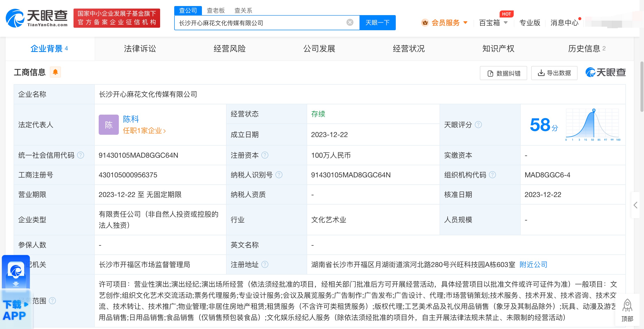Click the 陈 avatar of the legal representative
Image resolution: width=644 pixels, height=329 pixels.
tap(109, 125)
